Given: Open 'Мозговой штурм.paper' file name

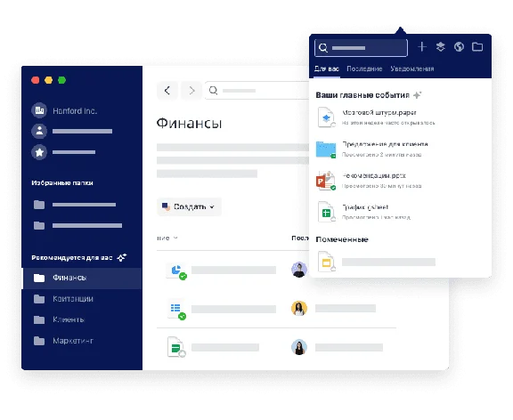Looking at the screenshot, I should (379, 113).
